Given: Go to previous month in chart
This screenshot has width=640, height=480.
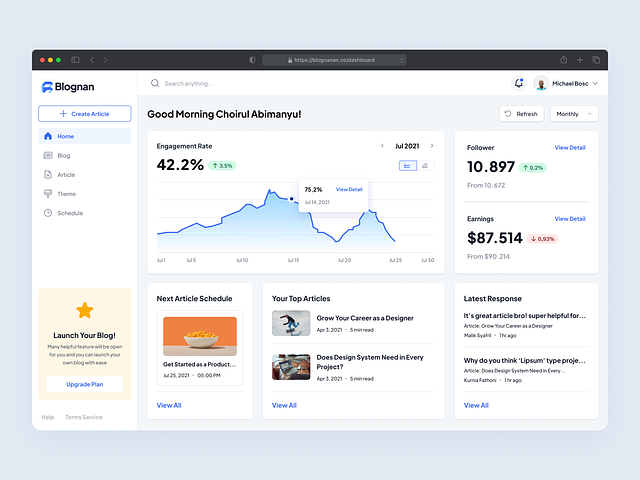Looking at the screenshot, I should (382, 146).
